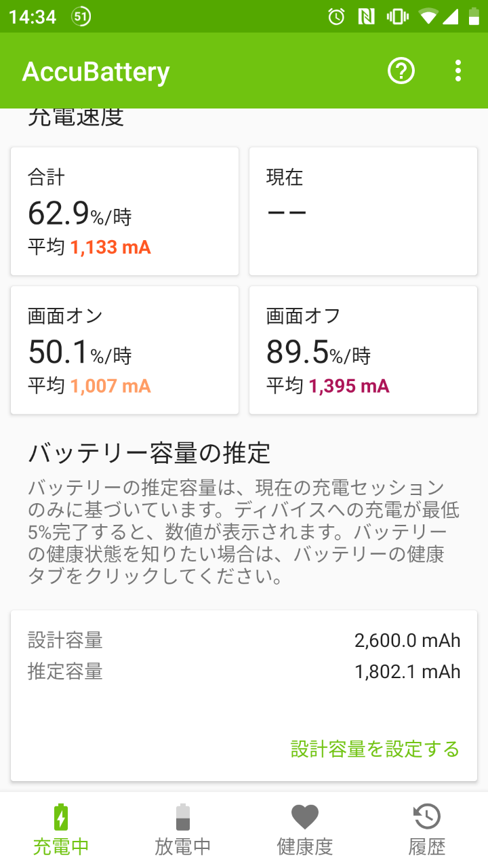Tap the discharging battery tab icon

183,816
